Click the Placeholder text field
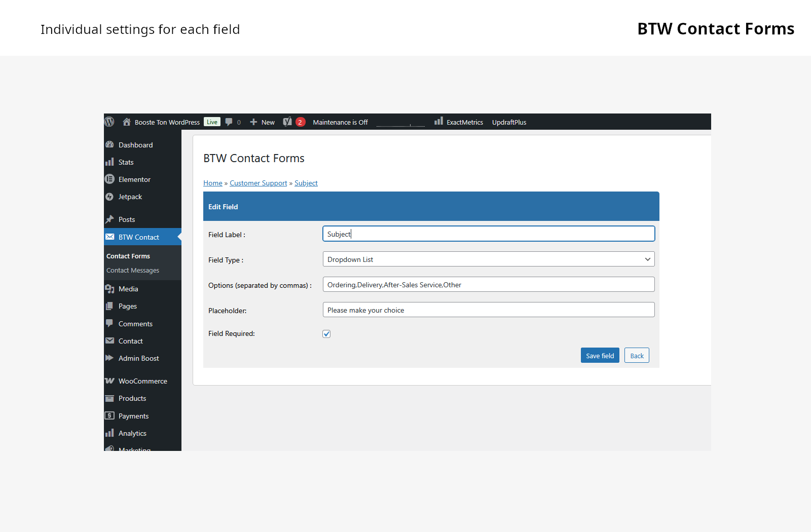Screen dimensions: 811x532 tap(488, 310)
